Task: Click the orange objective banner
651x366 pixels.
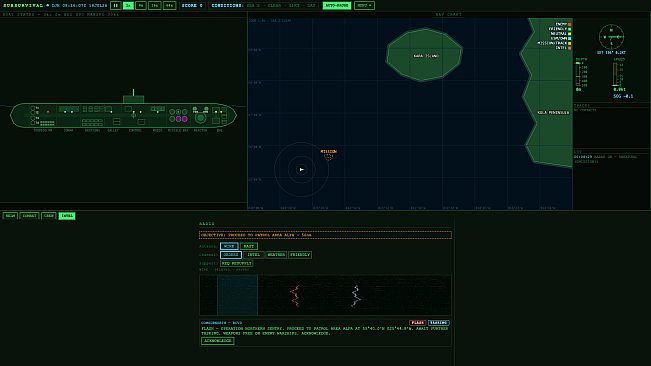Action: [x=325, y=235]
